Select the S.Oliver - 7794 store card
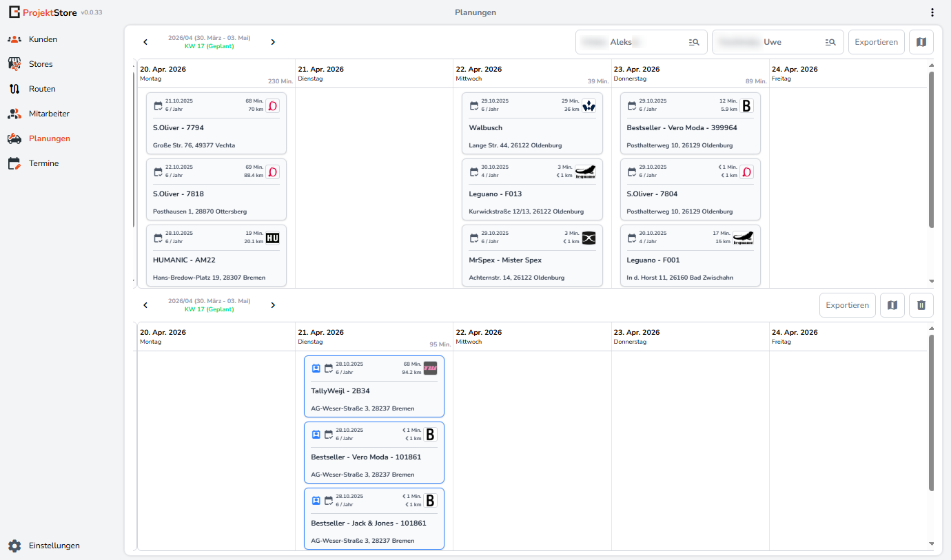The width and height of the screenshot is (951, 560). [x=216, y=128]
